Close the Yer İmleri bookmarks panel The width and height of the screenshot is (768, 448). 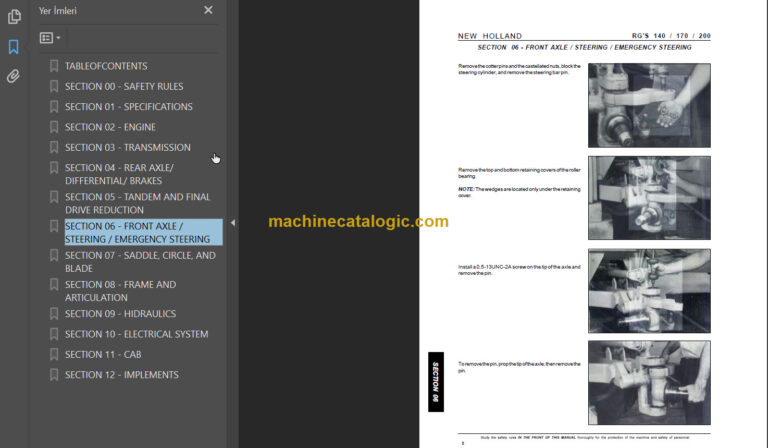(208, 10)
